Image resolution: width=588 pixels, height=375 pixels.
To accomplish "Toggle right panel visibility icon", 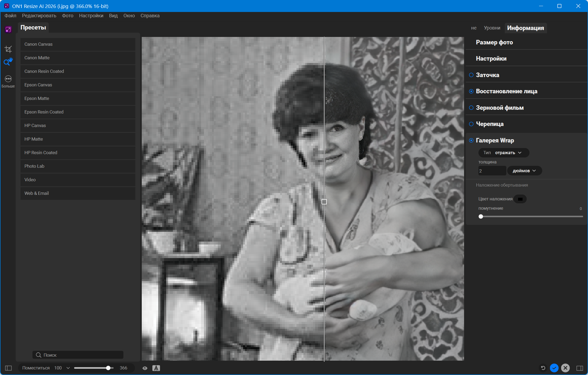I will 580,368.
